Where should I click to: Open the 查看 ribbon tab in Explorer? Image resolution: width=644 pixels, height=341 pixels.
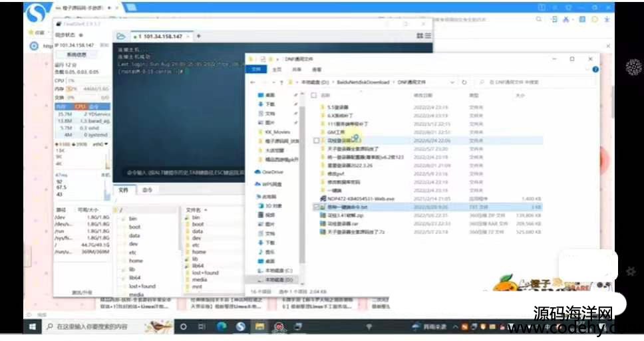(x=316, y=69)
